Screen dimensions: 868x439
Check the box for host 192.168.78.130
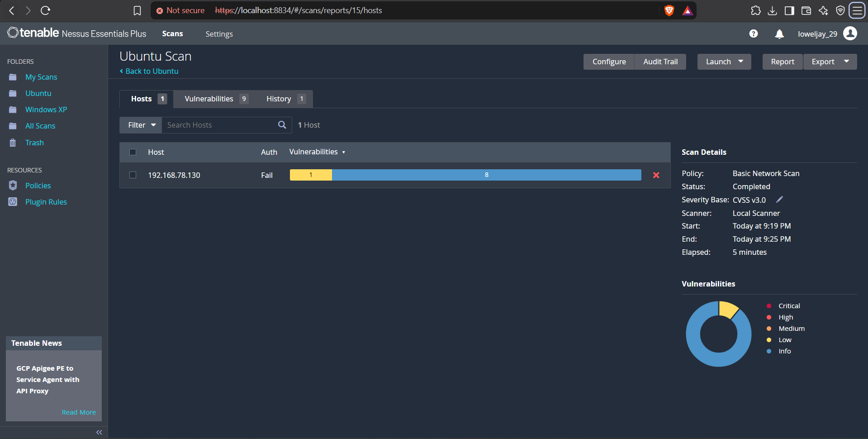coord(133,175)
